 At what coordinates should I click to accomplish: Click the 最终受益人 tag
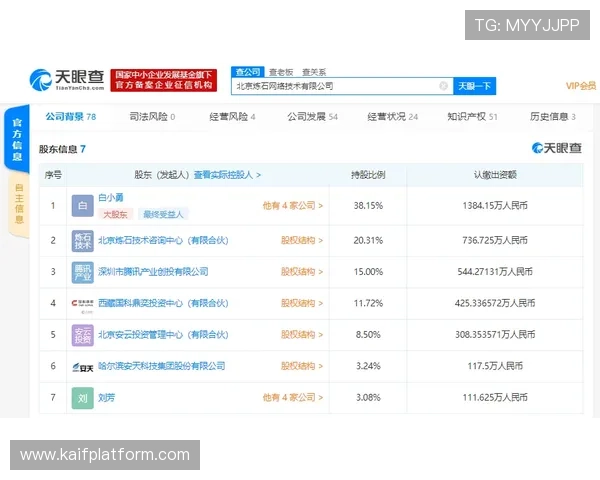coord(163,214)
